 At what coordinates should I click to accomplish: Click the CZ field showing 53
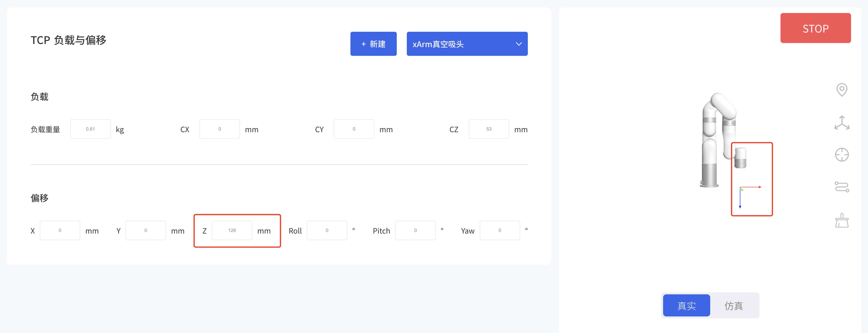tap(489, 129)
